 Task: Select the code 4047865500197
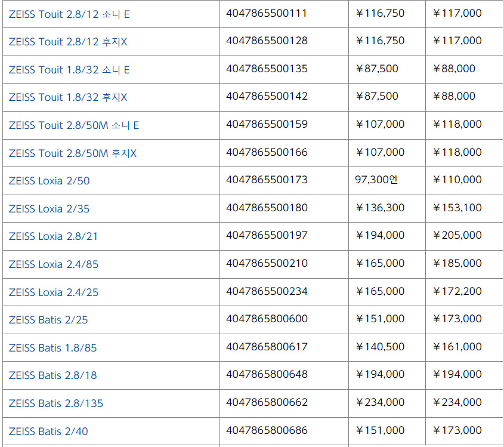(267, 235)
